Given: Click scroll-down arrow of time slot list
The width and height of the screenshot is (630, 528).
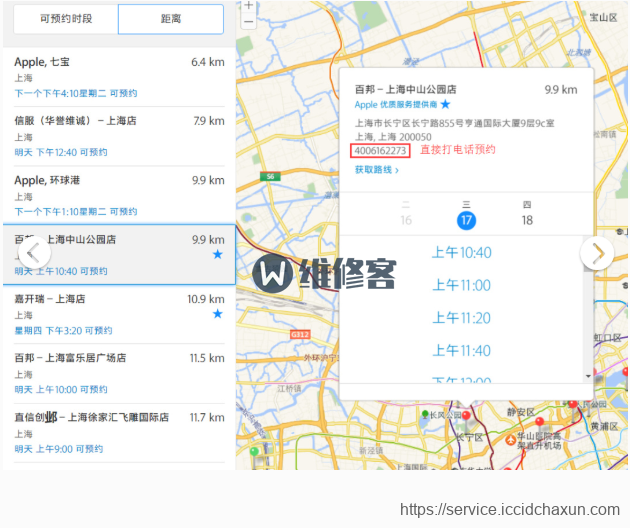Looking at the screenshot, I should 588,377.
